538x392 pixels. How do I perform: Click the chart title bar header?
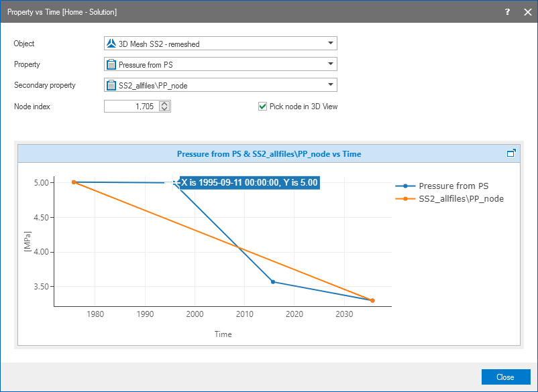[x=268, y=153]
